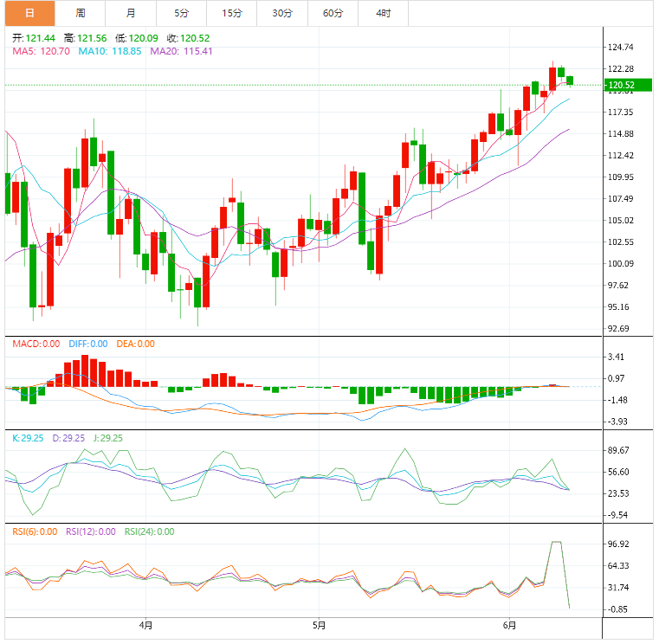Click the RSI(6) indicator label
Viewport: 659px width, 644px height.
[x=35, y=531]
